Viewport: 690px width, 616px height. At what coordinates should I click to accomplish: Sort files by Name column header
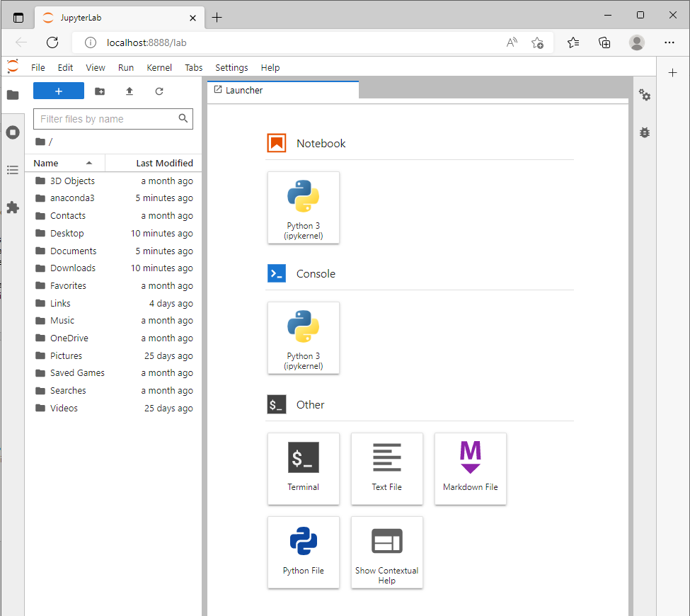click(64, 164)
